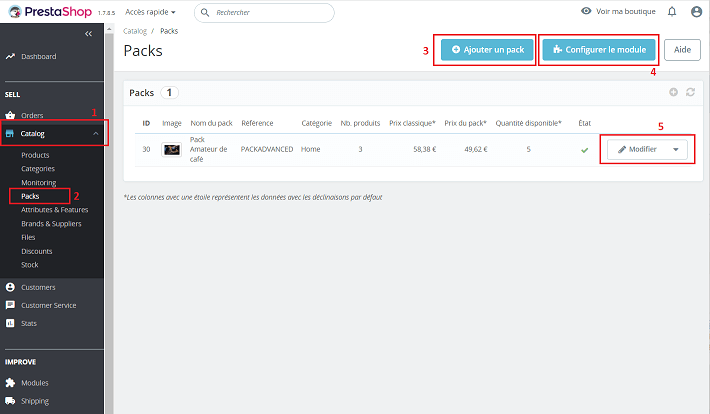Click the add new pack plus icon
This screenshot has height=414, width=710.
point(673,92)
